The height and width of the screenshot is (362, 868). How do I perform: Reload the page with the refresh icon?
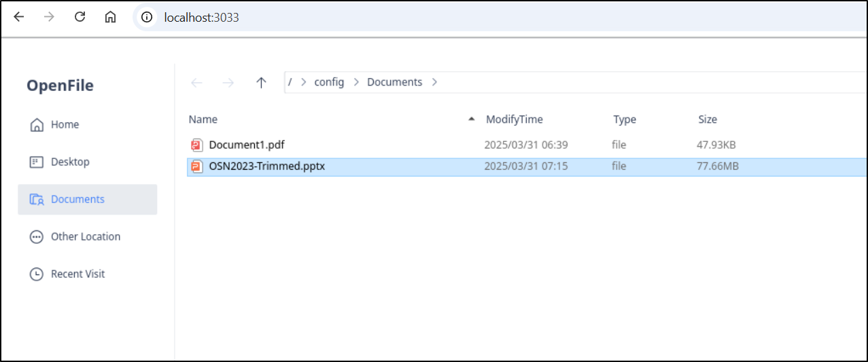pyautogui.click(x=80, y=17)
